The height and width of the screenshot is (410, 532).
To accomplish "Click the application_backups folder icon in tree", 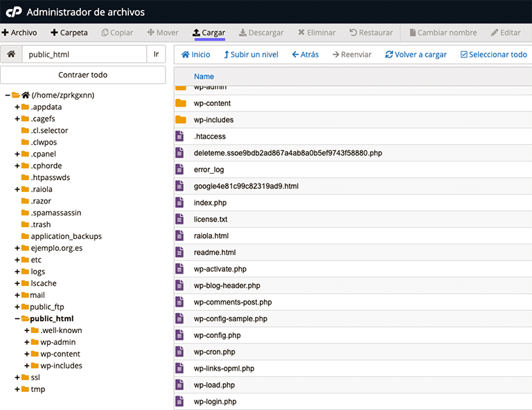I will (25, 236).
